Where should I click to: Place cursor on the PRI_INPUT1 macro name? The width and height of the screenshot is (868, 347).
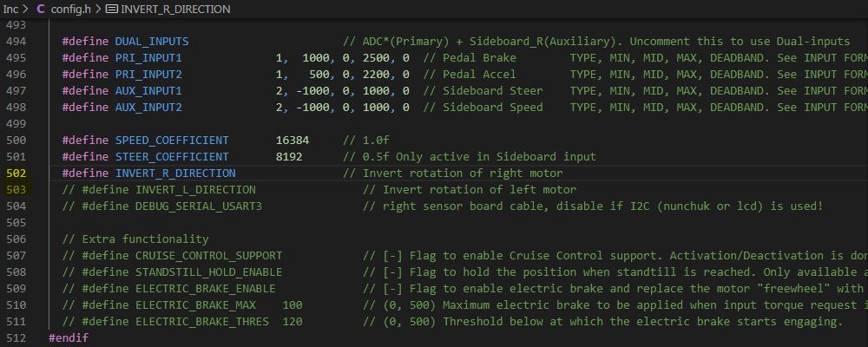pyautogui.click(x=148, y=57)
